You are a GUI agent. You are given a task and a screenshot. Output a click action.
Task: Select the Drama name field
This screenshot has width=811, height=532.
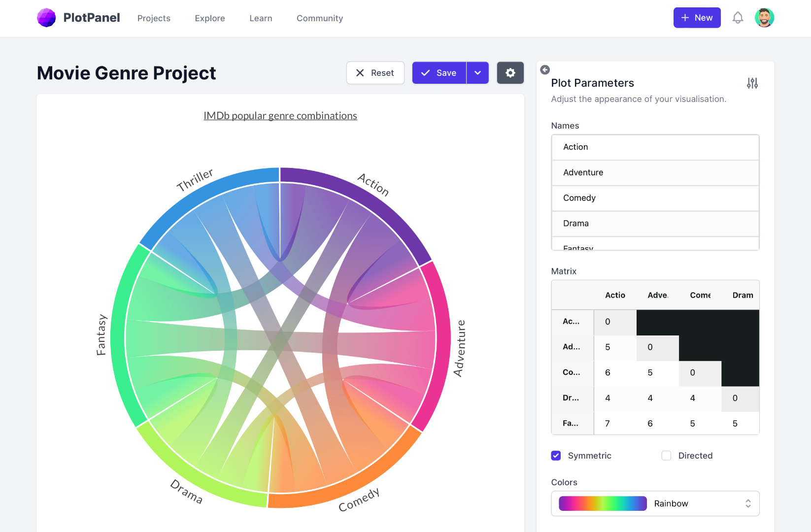655,224
